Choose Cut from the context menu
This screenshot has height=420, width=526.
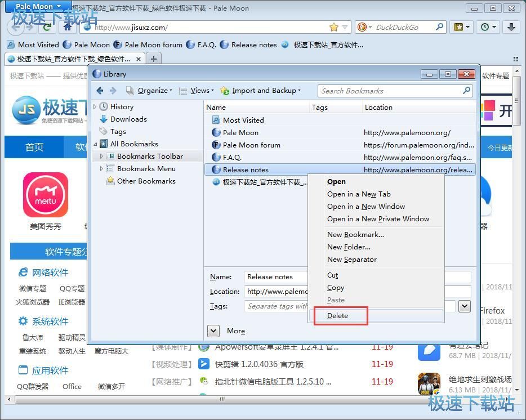376,275
